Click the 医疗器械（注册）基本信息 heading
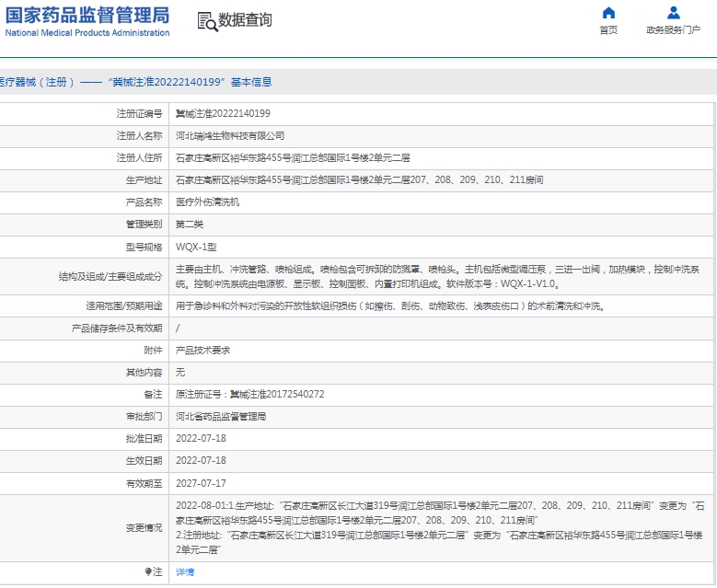 coord(136,82)
